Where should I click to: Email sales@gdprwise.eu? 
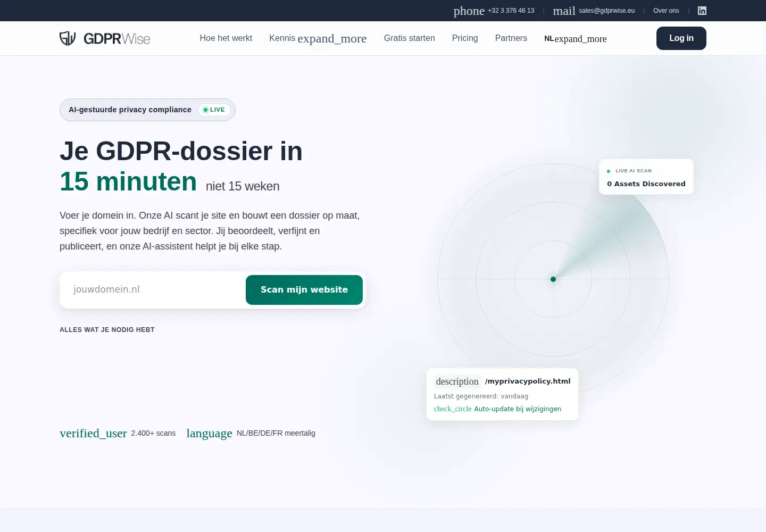(x=607, y=11)
